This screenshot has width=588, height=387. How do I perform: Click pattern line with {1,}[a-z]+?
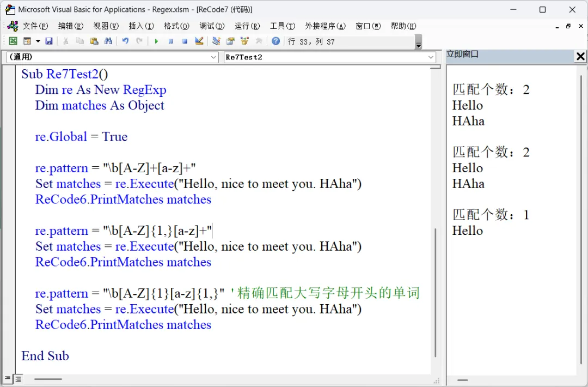pos(124,231)
